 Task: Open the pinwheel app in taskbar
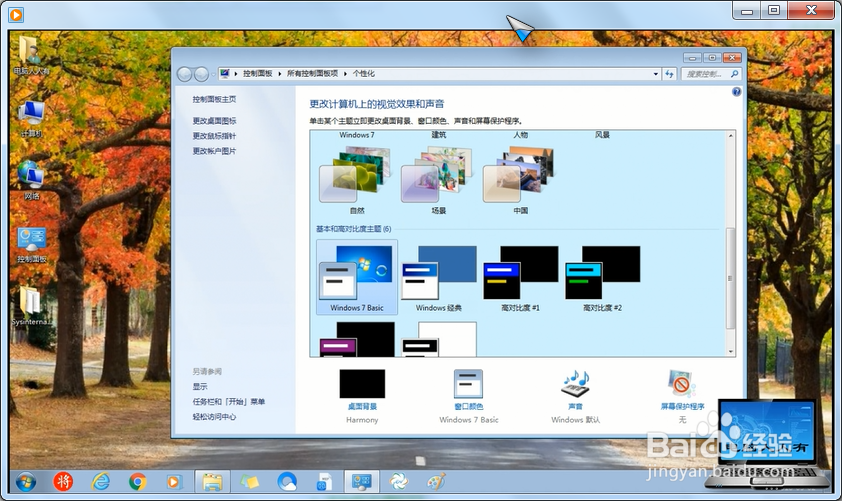click(x=398, y=482)
